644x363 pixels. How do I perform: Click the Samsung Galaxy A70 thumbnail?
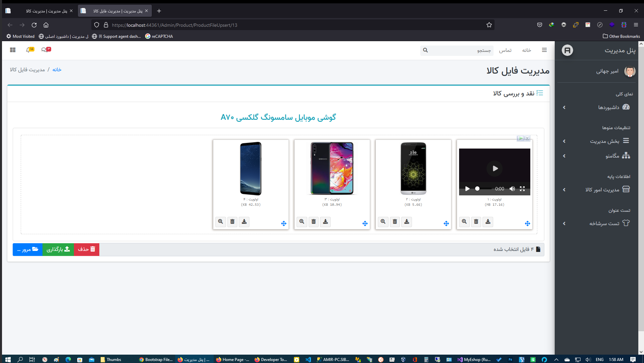point(332,168)
